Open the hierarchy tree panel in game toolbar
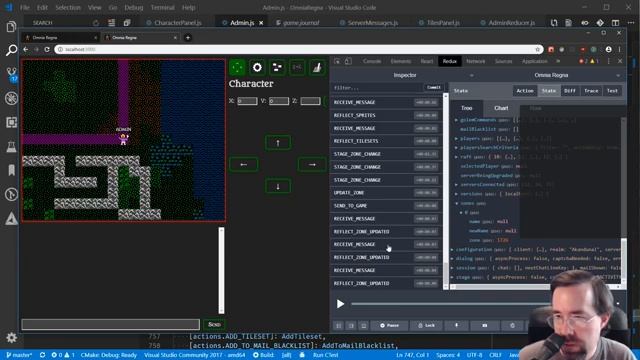The height and width of the screenshot is (360, 640). 277,68
